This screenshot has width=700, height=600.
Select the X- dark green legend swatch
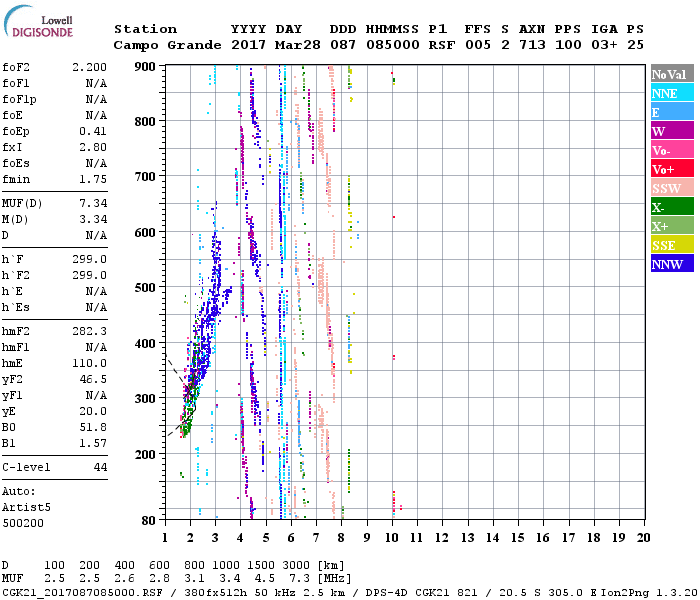[x=672, y=207]
